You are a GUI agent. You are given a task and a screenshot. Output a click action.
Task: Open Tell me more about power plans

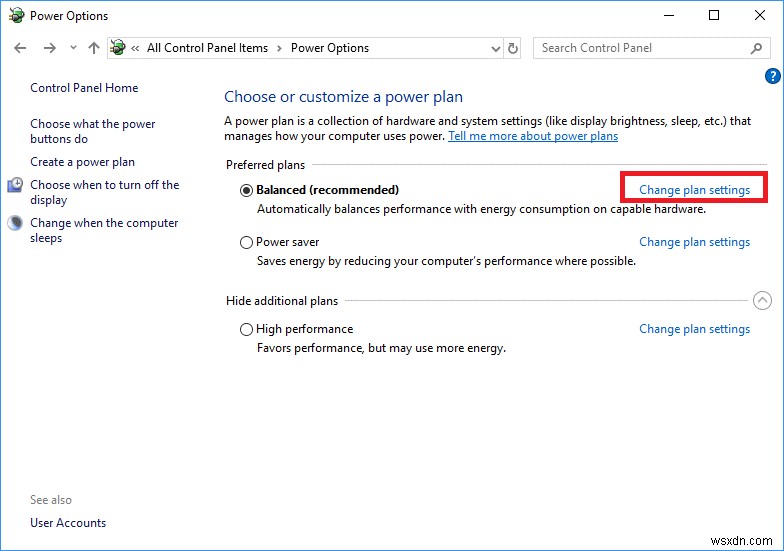(533, 136)
